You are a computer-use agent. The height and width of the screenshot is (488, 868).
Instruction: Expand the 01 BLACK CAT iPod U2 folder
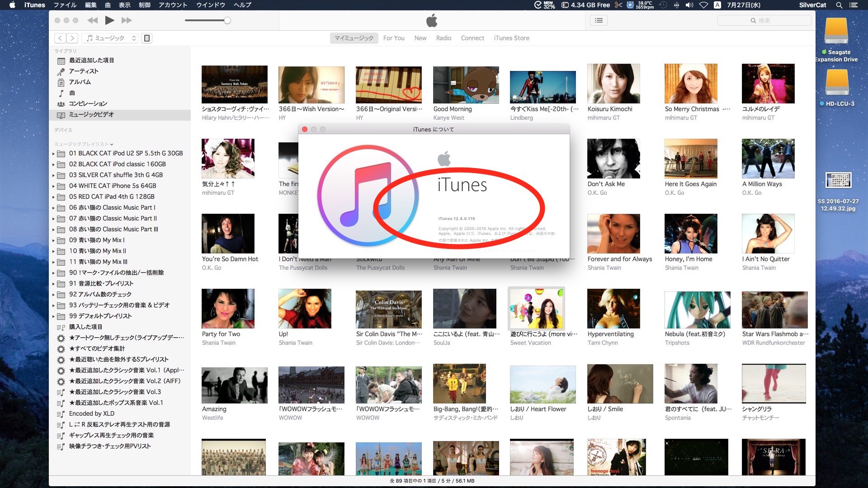coord(53,154)
